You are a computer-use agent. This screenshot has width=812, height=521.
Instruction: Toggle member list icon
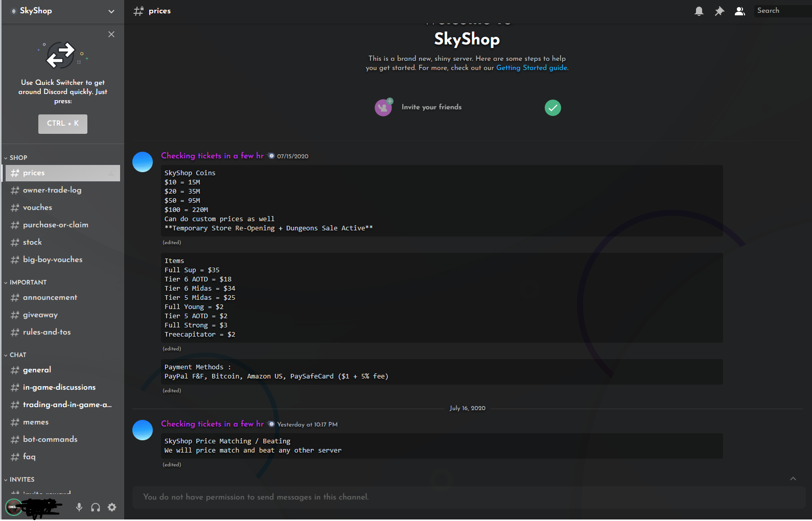(x=739, y=11)
